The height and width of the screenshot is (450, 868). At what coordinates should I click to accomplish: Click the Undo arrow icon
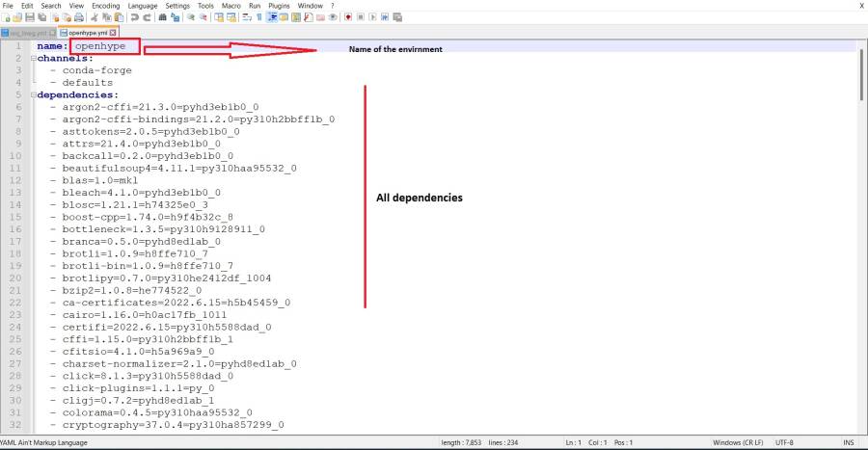pyautogui.click(x=133, y=17)
